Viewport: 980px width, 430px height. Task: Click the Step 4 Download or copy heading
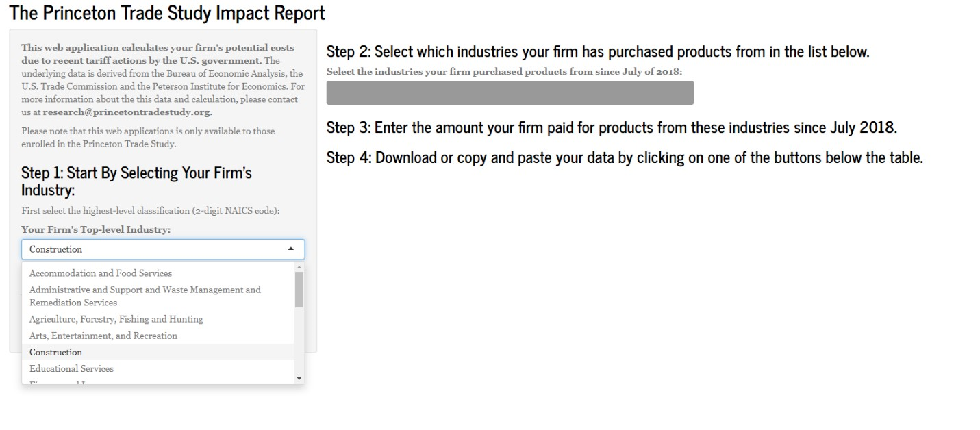tap(625, 157)
